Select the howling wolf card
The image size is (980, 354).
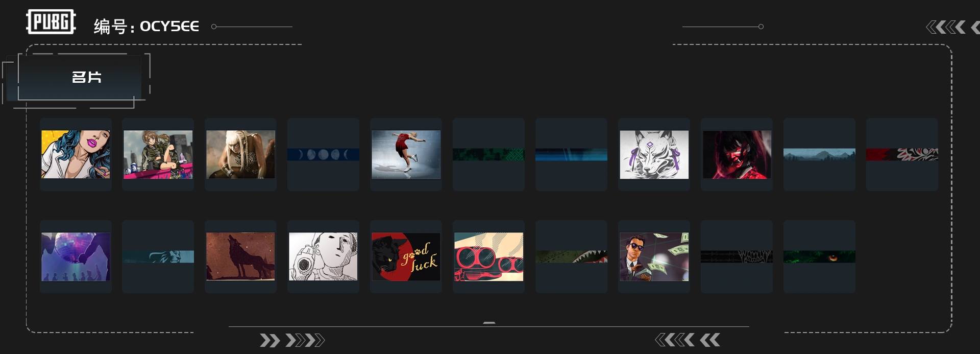point(241,256)
